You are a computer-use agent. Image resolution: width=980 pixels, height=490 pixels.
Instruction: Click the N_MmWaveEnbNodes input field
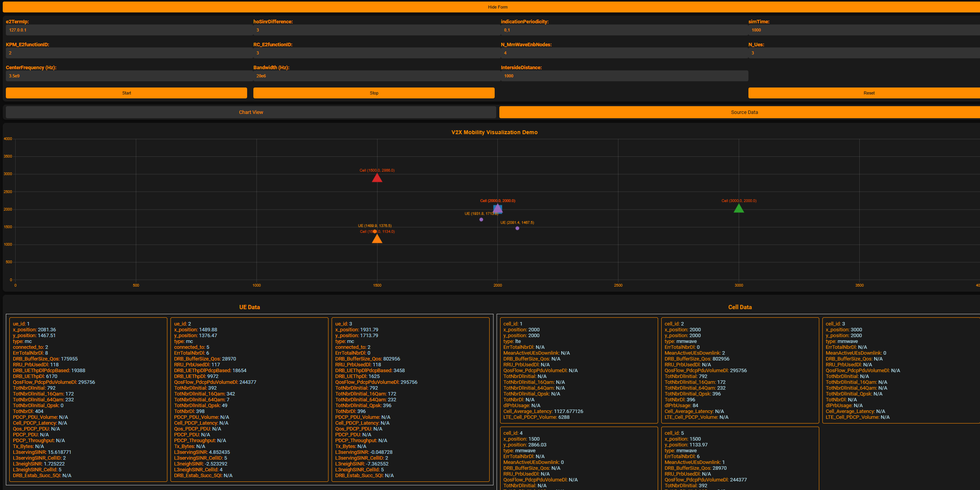[624, 53]
